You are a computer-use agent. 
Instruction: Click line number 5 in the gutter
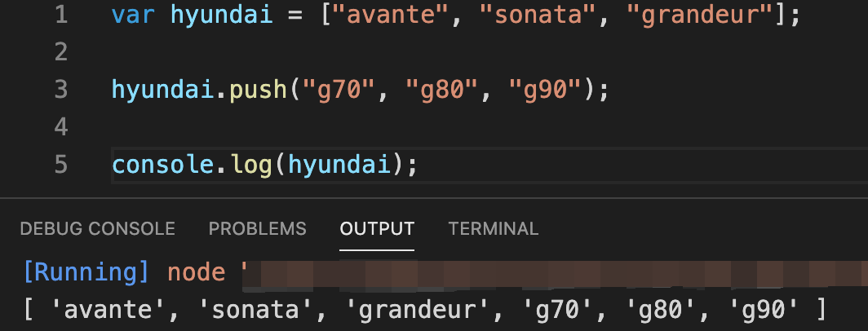pos(61,165)
